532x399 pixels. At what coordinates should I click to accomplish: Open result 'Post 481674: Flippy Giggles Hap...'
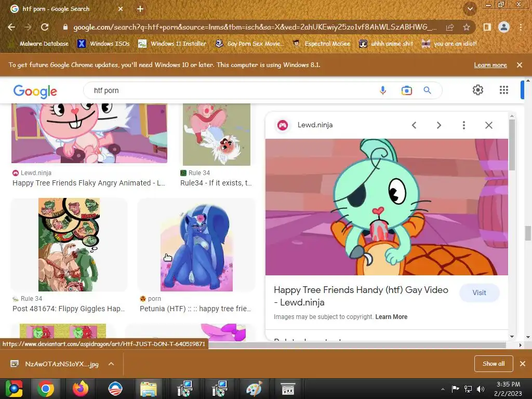click(69, 309)
